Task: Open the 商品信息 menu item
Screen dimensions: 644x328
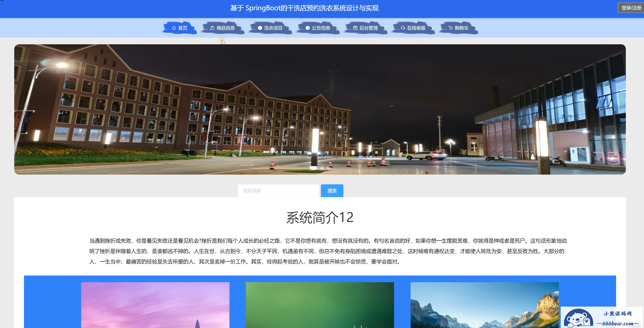Action: (x=223, y=28)
